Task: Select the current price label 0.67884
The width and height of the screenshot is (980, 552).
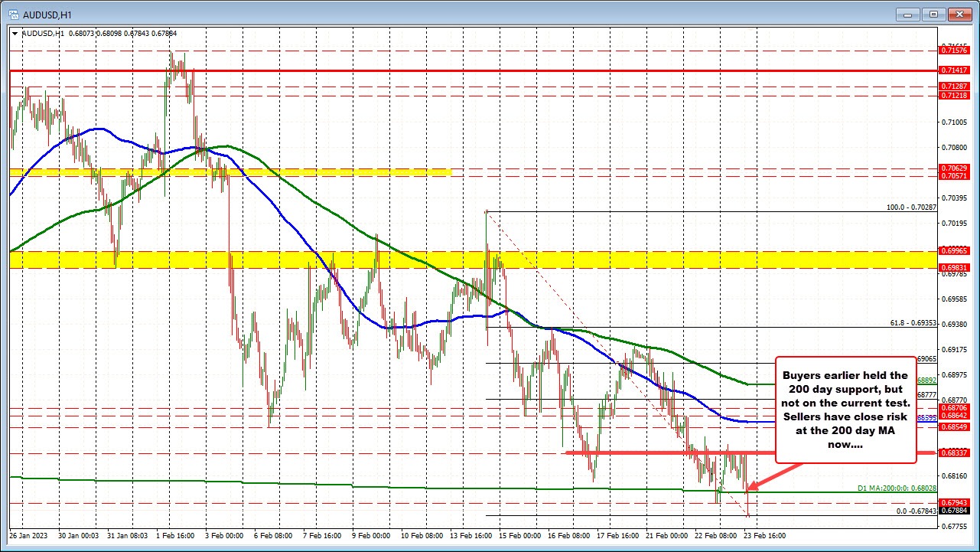Action: pos(953,510)
